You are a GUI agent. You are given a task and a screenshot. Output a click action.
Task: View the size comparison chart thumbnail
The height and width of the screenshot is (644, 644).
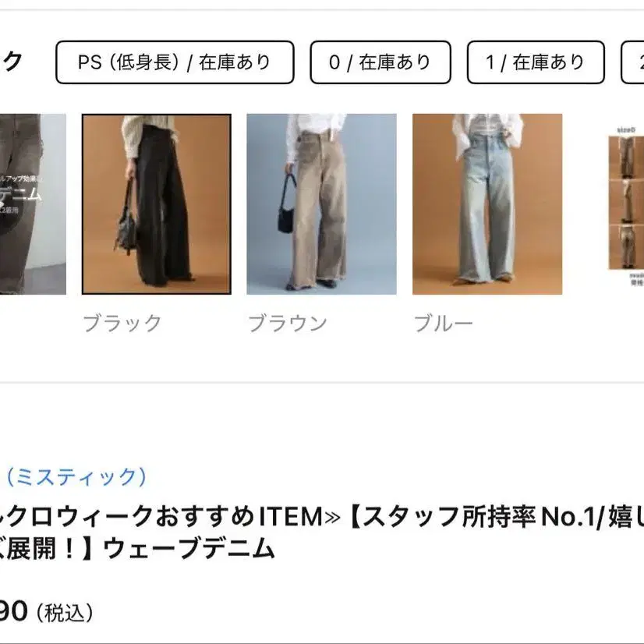[625, 205]
